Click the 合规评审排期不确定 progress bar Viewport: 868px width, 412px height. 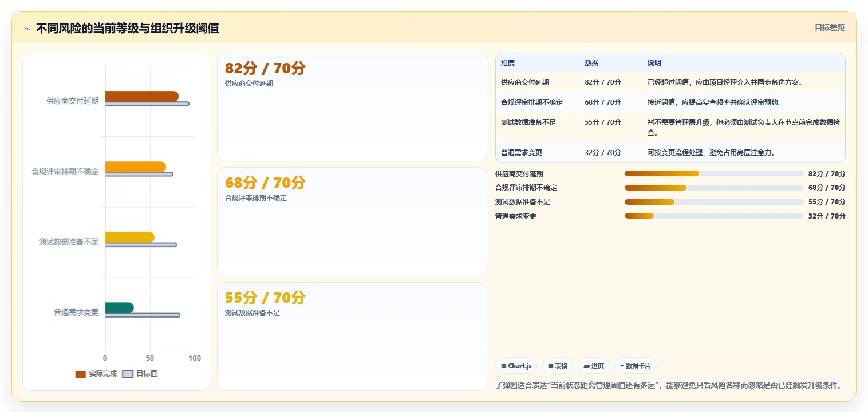click(x=714, y=188)
